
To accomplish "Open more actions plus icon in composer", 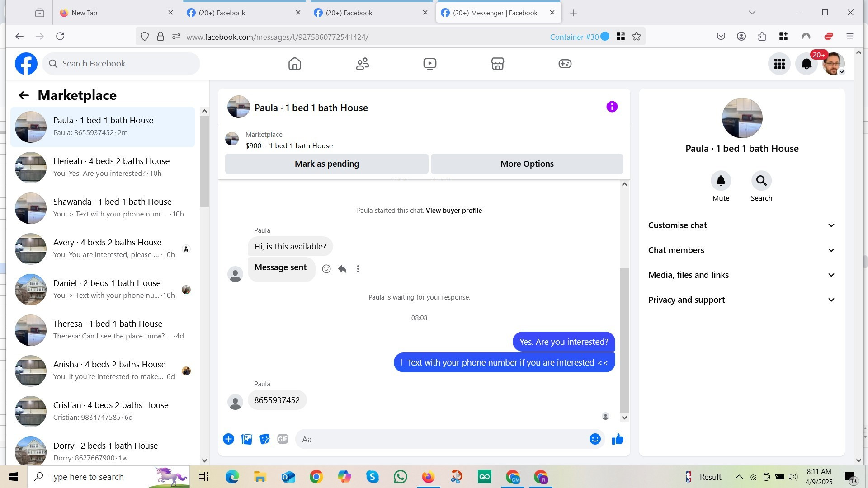I will (x=228, y=439).
